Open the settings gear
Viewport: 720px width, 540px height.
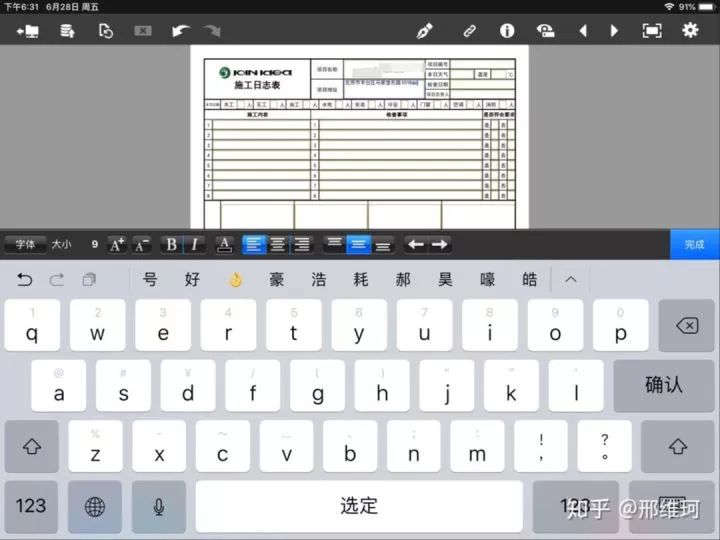pyautogui.click(x=690, y=30)
